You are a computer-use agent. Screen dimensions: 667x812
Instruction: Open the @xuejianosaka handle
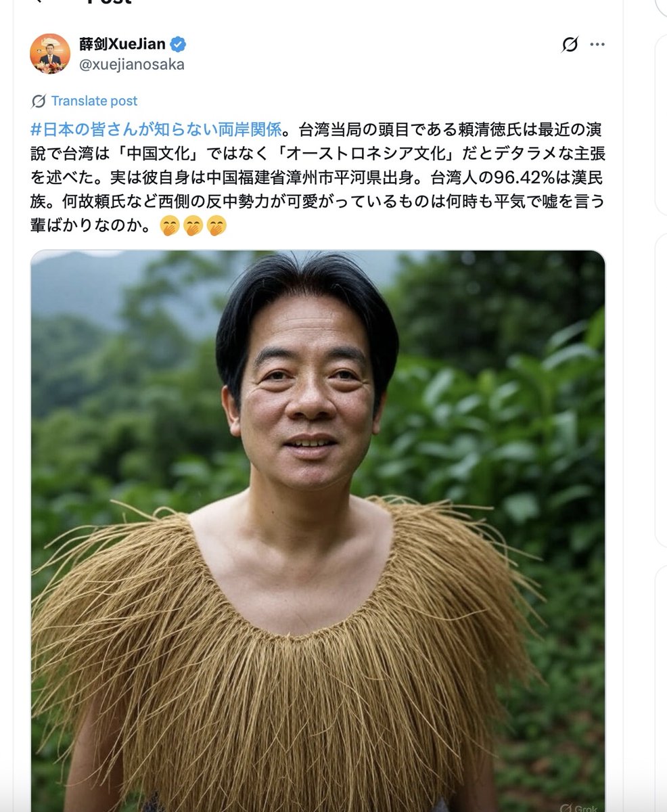(x=132, y=64)
